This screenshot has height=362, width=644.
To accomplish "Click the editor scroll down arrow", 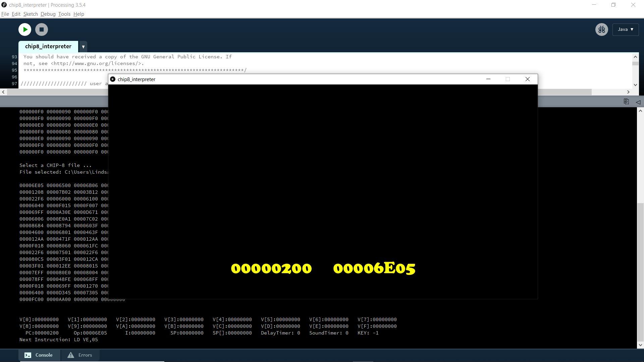I will 635,85.
